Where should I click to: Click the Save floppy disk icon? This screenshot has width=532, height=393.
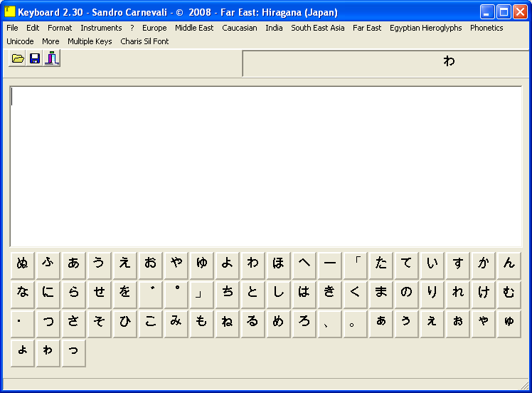click(35, 58)
